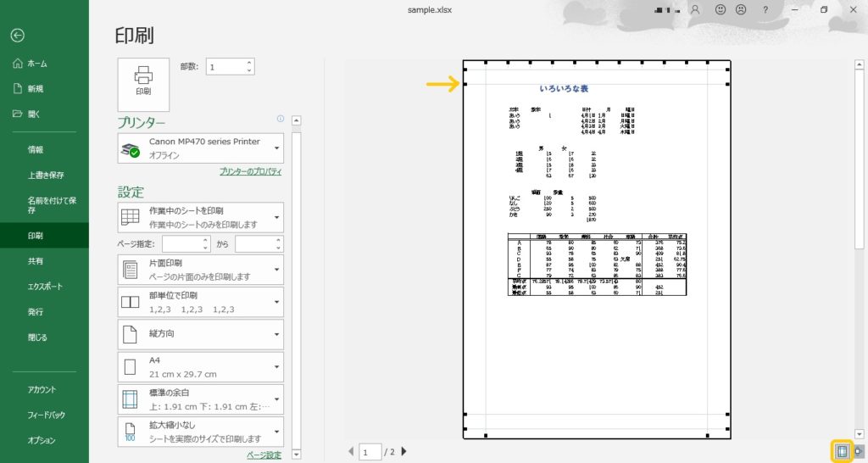868x463 pixels.
Task: Open the 標準の余白 margins dropdown
Action: pyautogui.click(x=201, y=400)
